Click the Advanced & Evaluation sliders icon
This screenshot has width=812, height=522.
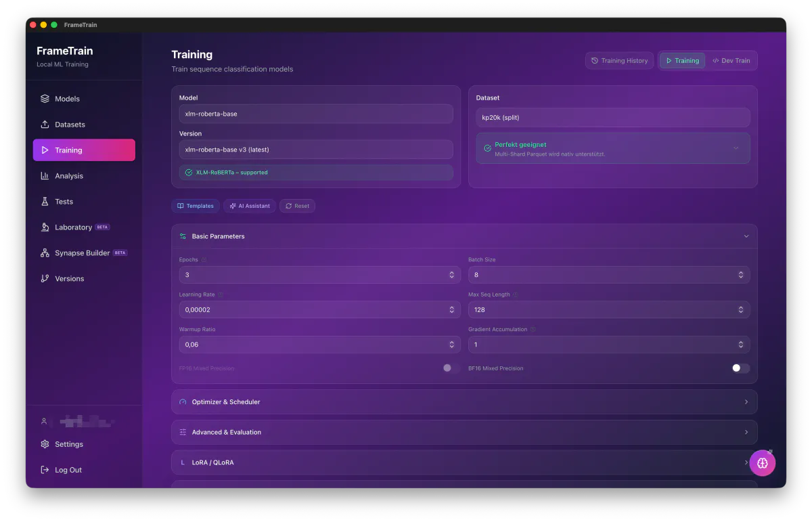click(x=183, y=432)
